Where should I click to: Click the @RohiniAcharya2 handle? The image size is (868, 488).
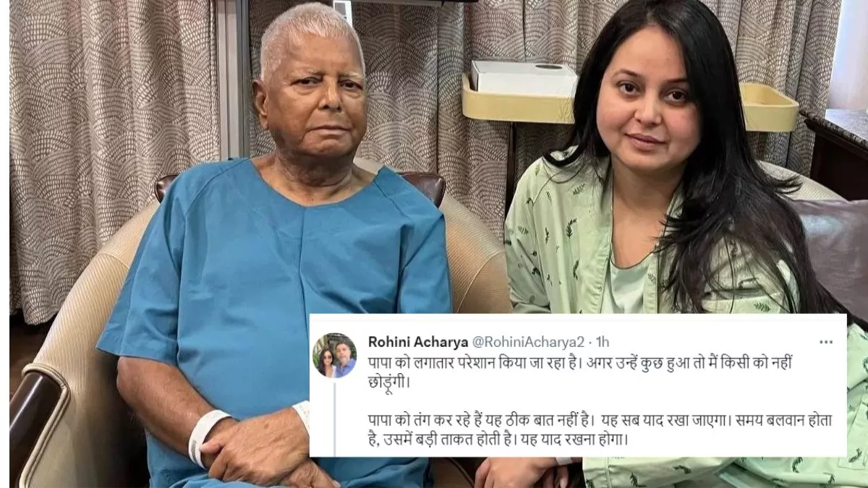coord(531,341)
